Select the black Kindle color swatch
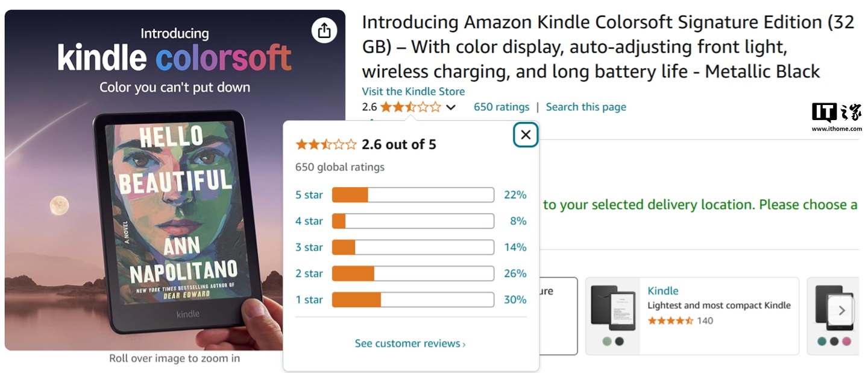The width and height of the screenshot is (868, 373). pos(619,341)
